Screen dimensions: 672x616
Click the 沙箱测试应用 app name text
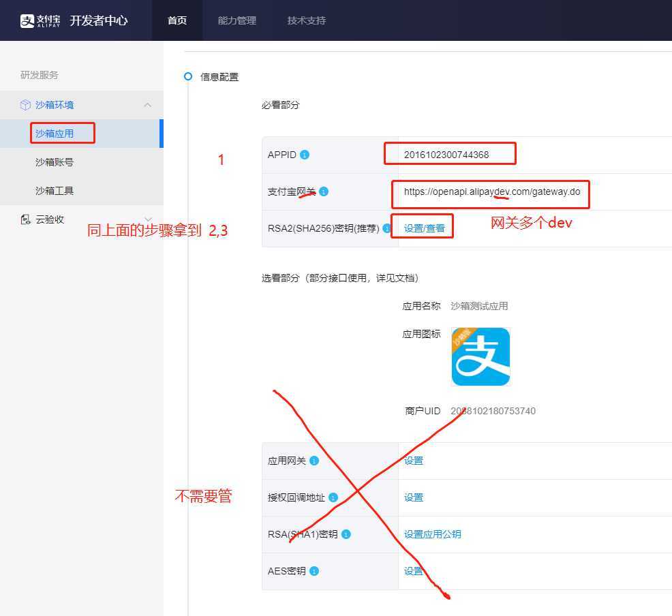pyautogui.click(x=479, y=306)
